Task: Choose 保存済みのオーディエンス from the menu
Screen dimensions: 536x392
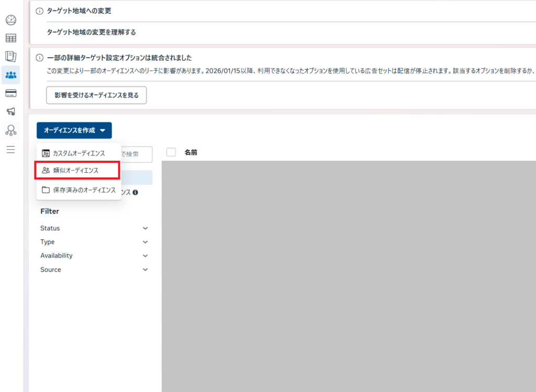Action: click(x=79, y=189)
